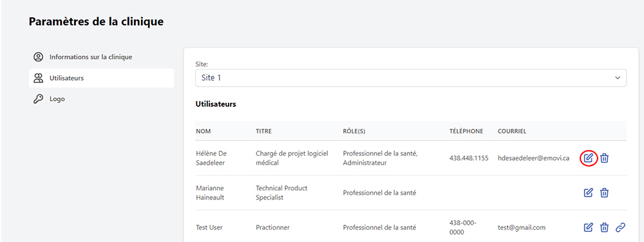
Task: Edit the Test User entry
Action: (x=588, y=227)
